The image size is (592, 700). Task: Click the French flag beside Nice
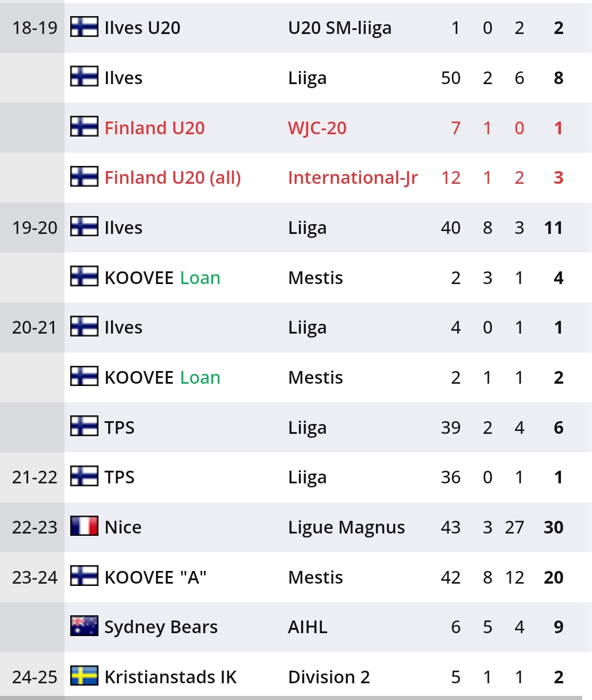click(x=84, y=527)
